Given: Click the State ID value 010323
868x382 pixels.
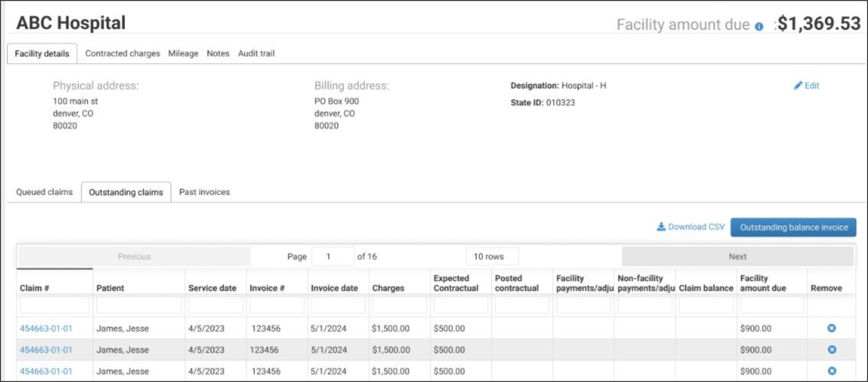Looking at the screenshot, I should point(560,102).
